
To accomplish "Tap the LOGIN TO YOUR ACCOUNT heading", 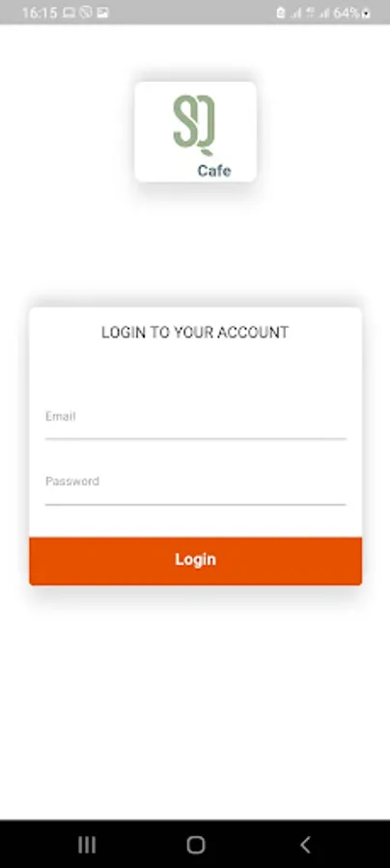I will click(195, 332).
